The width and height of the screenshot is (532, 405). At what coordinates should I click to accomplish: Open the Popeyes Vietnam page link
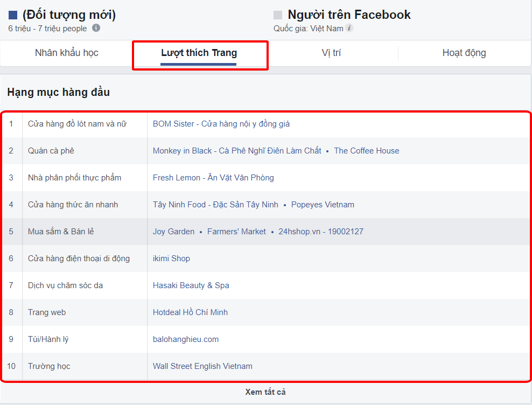323,205
